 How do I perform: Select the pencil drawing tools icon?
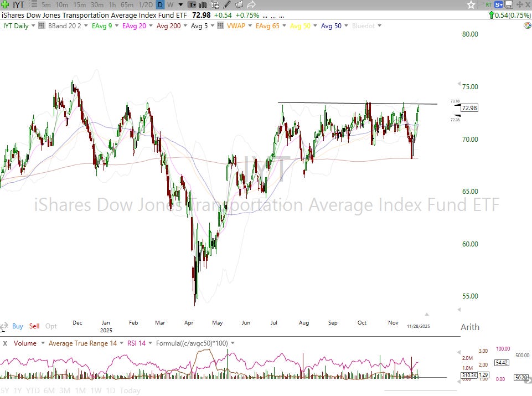227,5
